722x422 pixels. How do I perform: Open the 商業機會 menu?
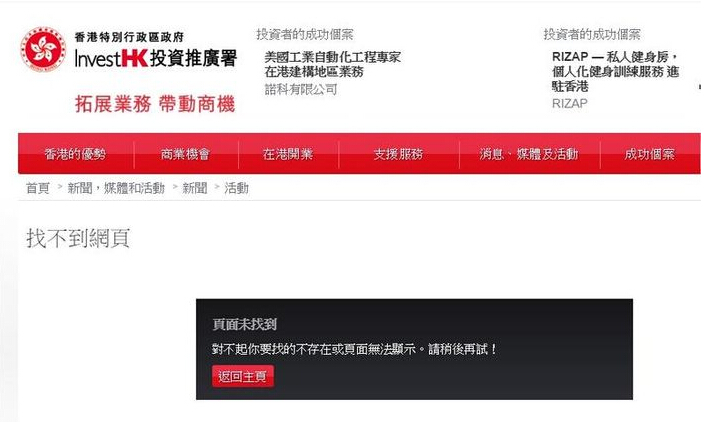pyautogui.click(x=185, y=154)
